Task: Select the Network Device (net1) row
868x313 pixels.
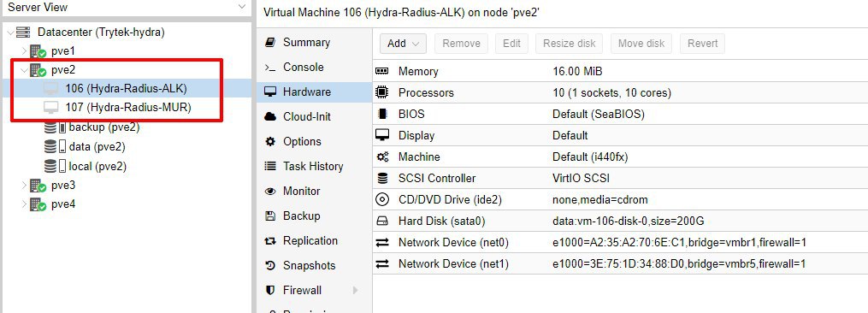Action: click(x=620, y=263)
